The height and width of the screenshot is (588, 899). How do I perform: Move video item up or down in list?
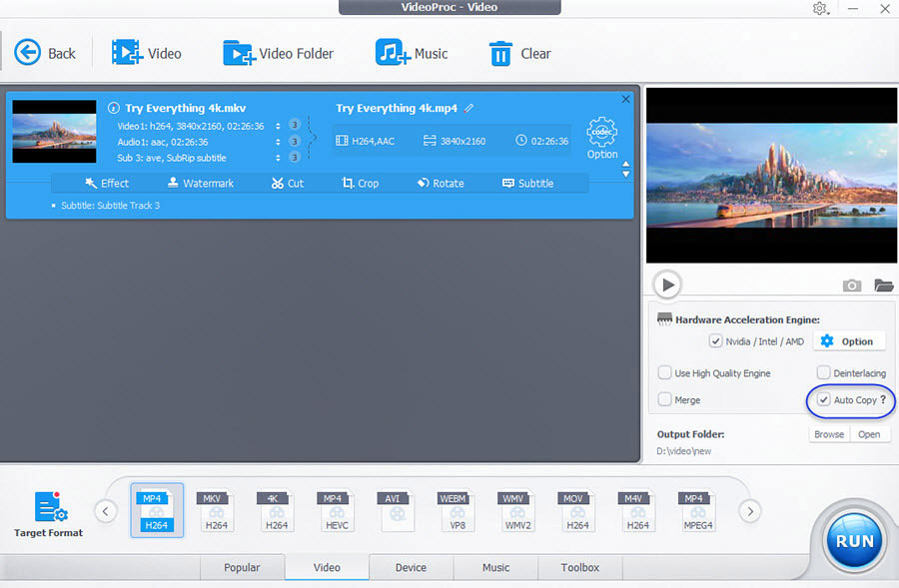click(x=626, y=169)
